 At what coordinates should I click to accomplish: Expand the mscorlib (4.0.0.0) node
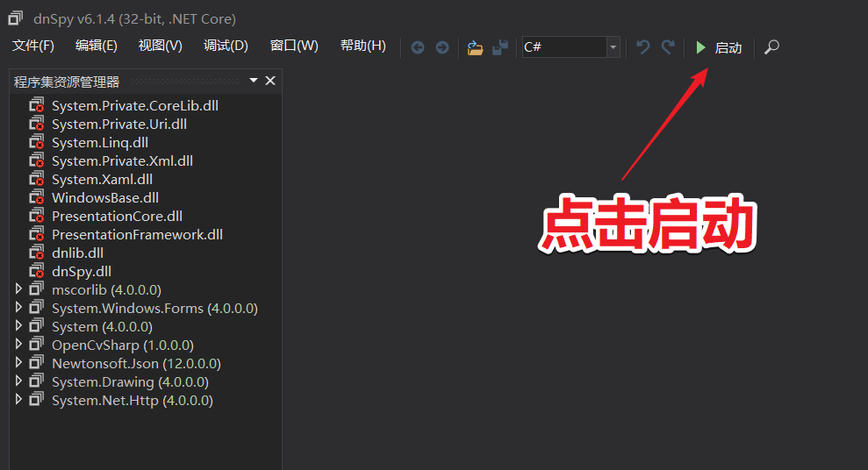point(18,288)
